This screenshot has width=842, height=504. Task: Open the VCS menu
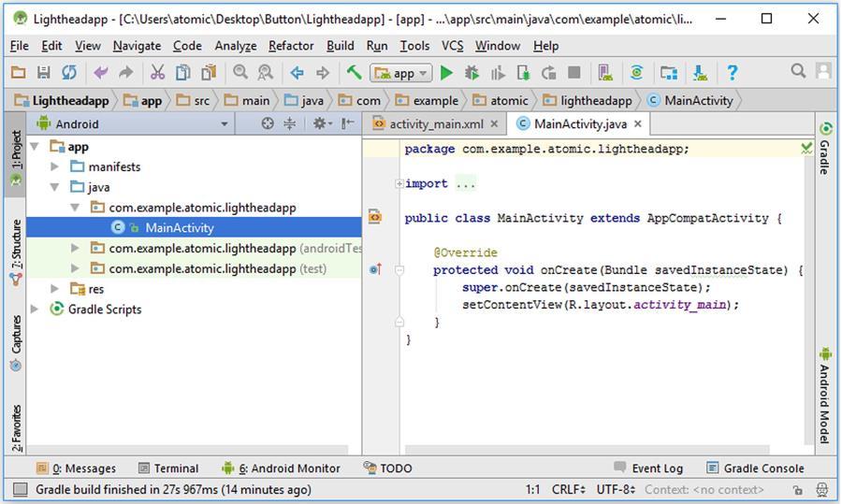tap(452, 46)
